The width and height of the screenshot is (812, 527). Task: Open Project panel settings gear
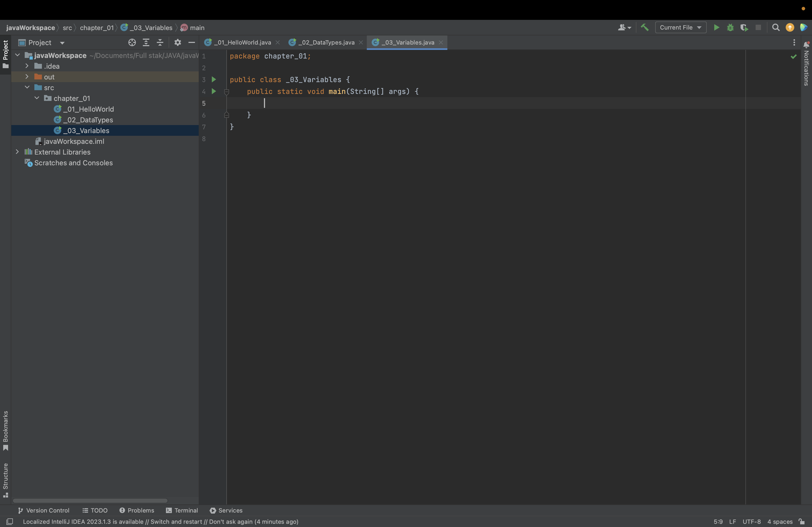click(177, 42)
